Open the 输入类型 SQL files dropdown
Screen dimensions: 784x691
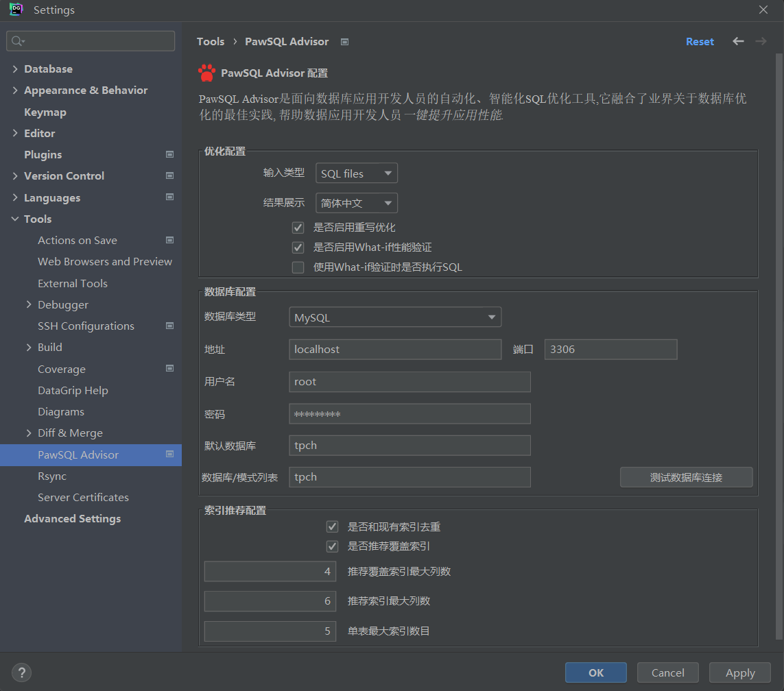tap(356, 173)
